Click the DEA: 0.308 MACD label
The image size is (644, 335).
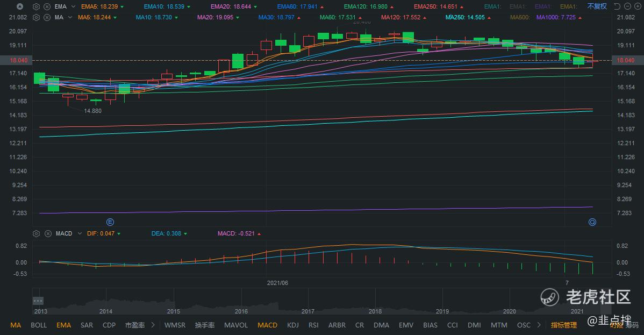point(166,233)
